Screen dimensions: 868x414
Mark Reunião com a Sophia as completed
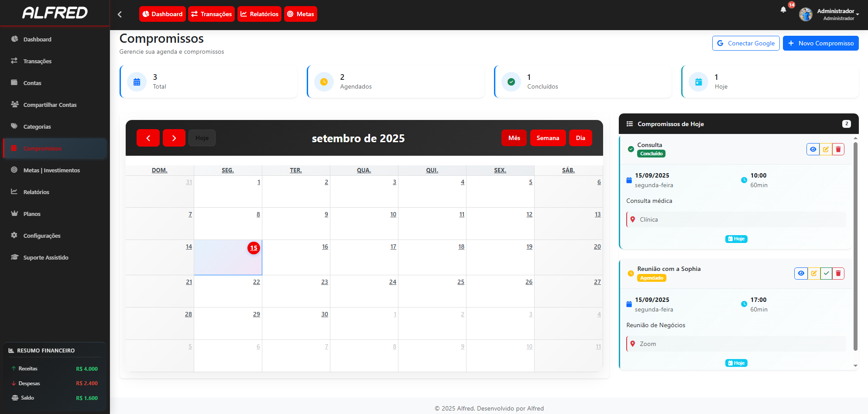point(826,274)
